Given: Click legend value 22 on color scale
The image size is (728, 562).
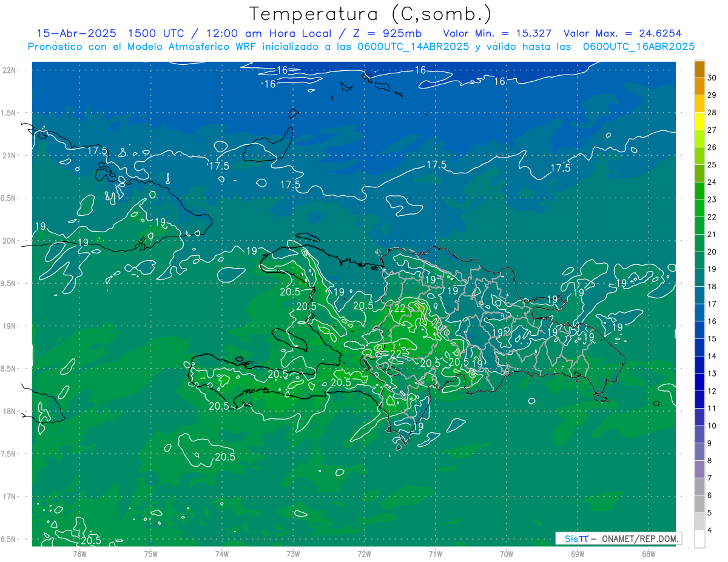Looking at the screenshot, I should pyautogui.click(x=712, y=217).
